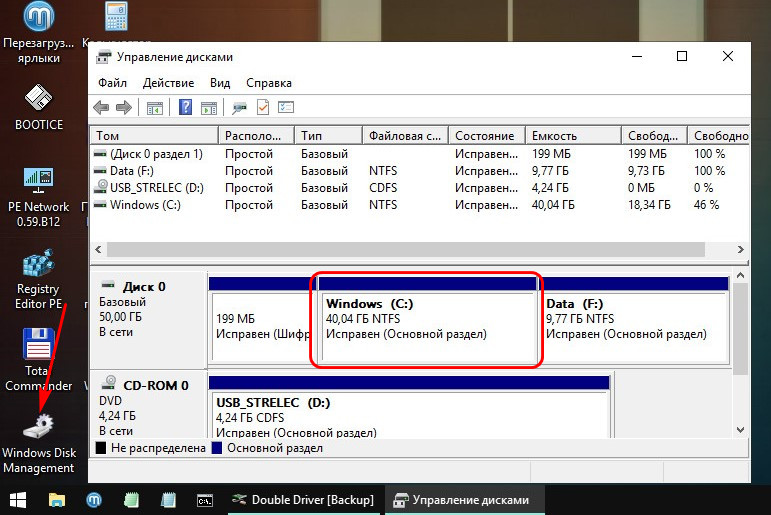Maximize the Управление дисками window

click(x=682, y=56)
